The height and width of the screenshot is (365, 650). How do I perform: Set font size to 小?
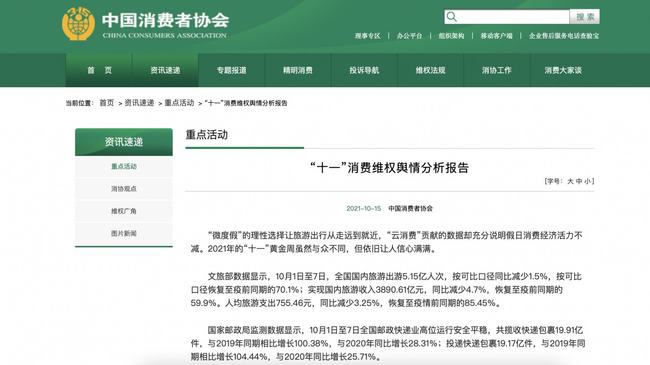(x=588, y=181)
